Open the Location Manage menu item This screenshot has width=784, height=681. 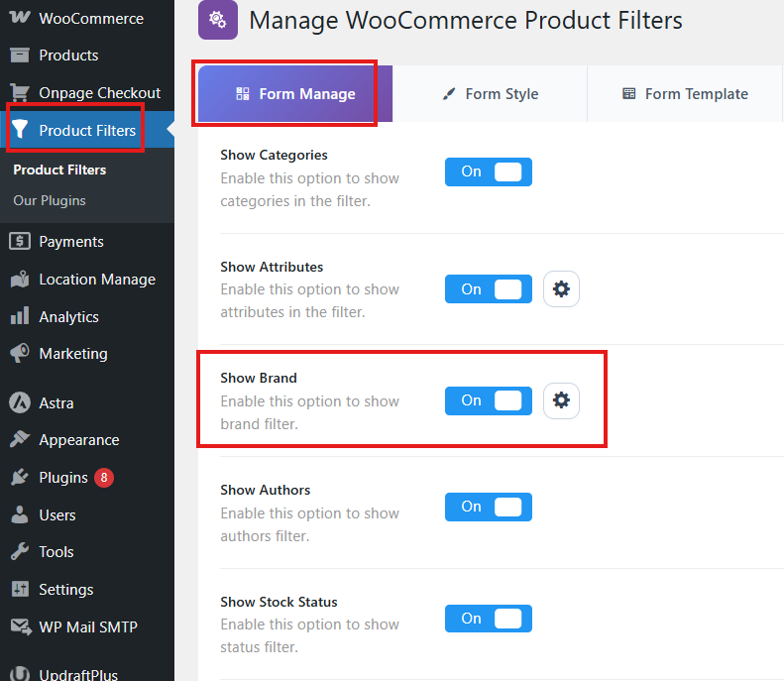(87, 279)
